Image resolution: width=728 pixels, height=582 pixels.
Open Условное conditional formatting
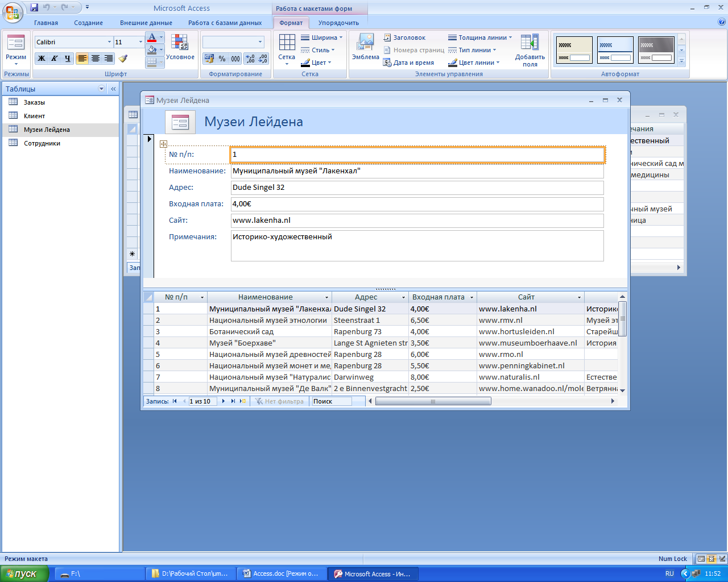coord(180,48)
